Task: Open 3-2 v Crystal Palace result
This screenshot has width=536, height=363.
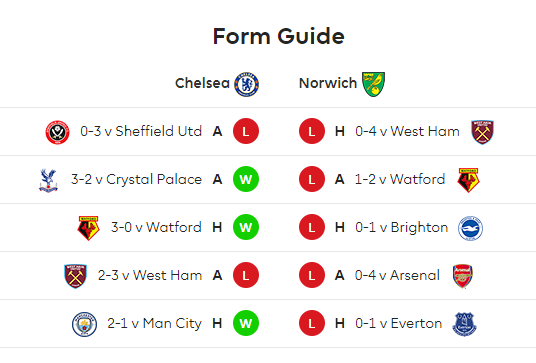Action: pyautogui.click(x=136, y=179)
